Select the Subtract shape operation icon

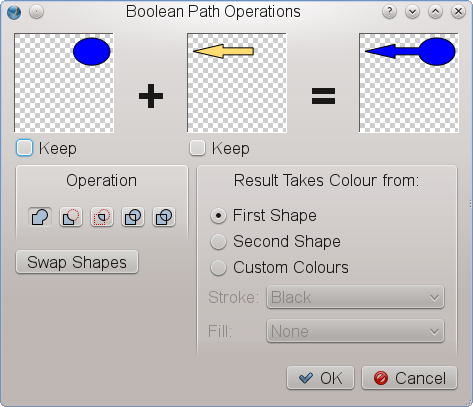(71, 217)
